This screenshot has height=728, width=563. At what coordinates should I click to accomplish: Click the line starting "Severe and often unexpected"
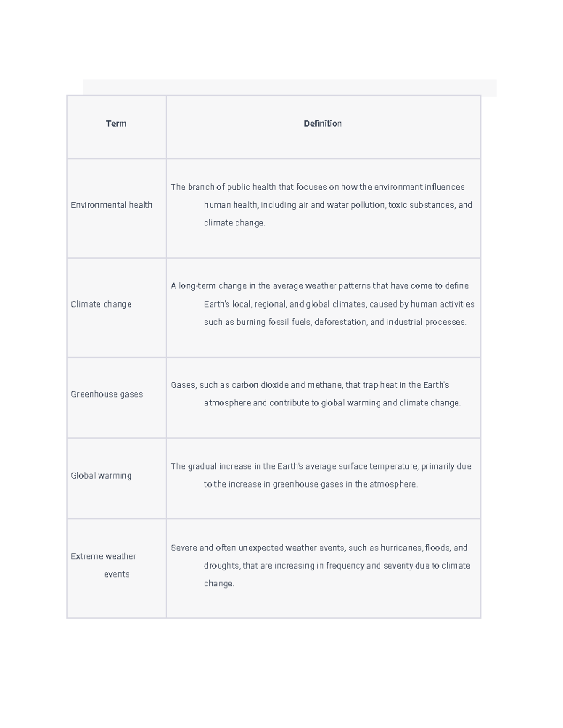[x=319, y=548]
